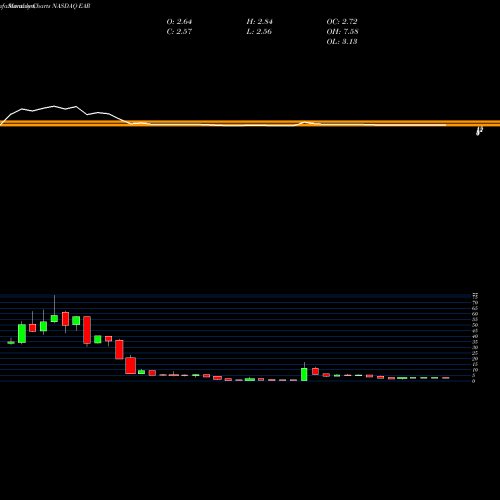Click the low price value L: 2.56
Viewport: 500px width, 500px height.
[x=259, y=32]
